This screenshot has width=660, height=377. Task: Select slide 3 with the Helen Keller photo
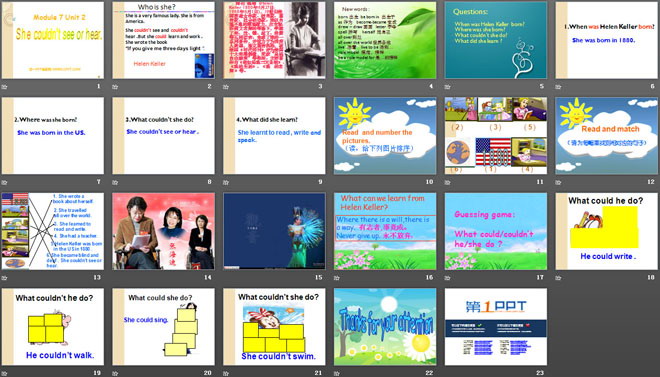(x=274, y=40)
